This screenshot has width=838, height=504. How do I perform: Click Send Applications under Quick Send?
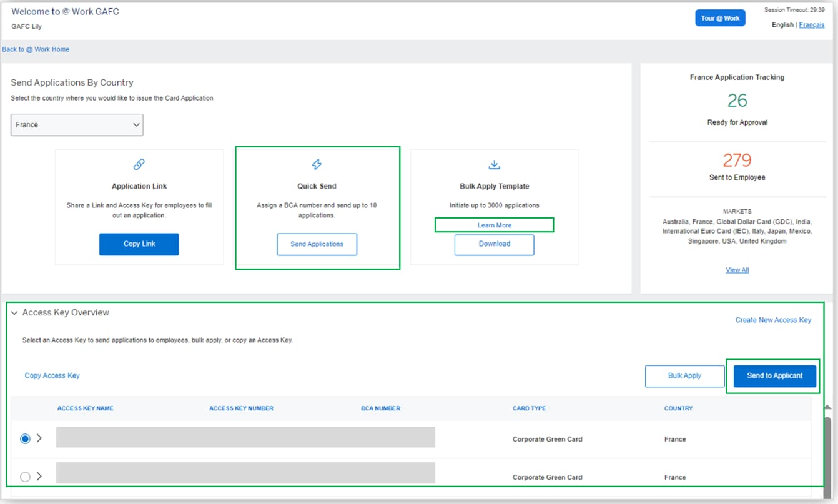pyautogui.click(x=317, y=244)
